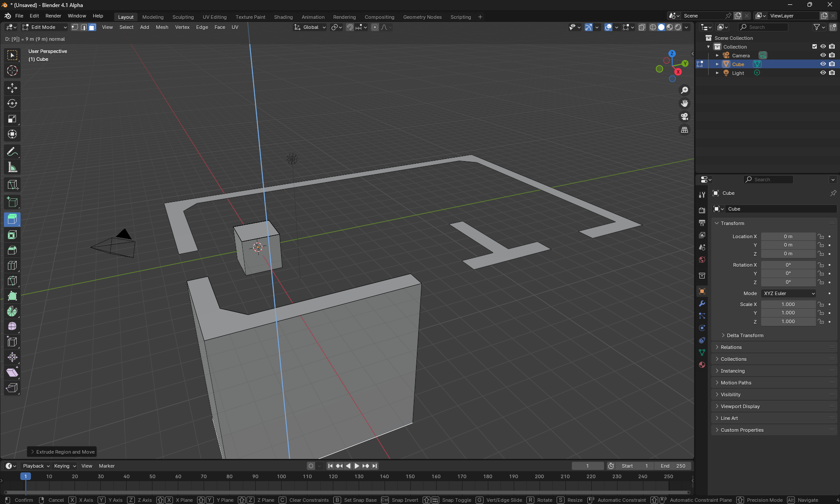Select the Spin tool
The width and height of the screenshot is (840, 504).
pos(12,311)
